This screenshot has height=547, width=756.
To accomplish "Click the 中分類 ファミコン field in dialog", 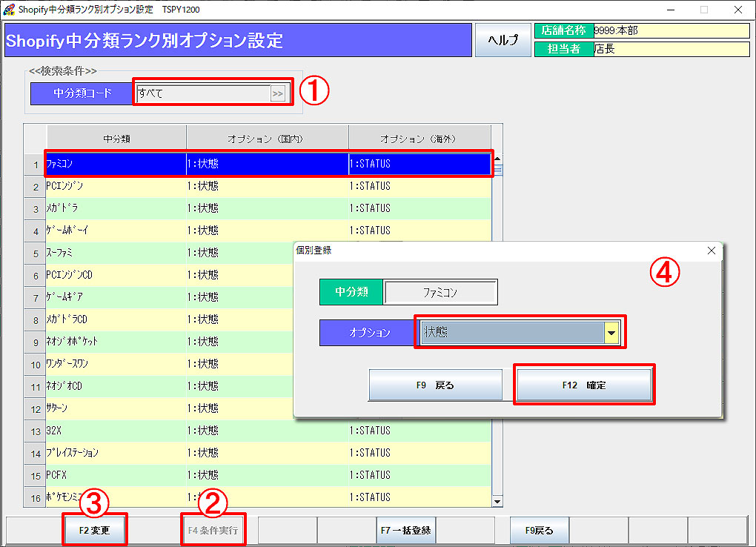I will 440,293.
